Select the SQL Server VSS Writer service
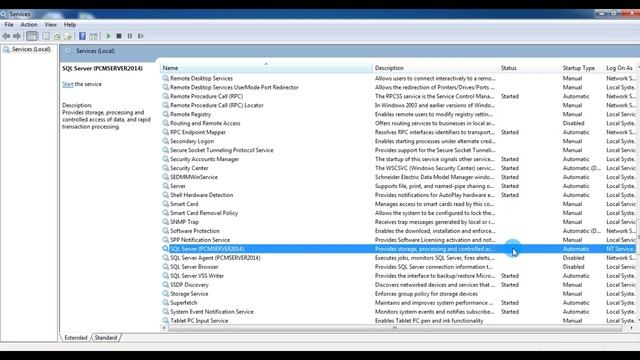The height and width of the screenshot is (360, 640). pos(197,276)
